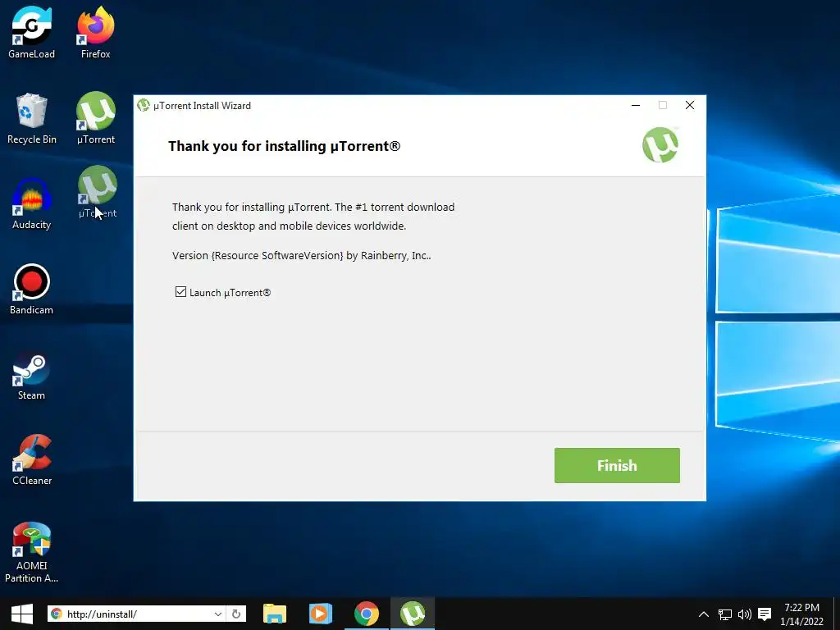Open the network status tray icon
This screenshot has height=630, width=840.
[725, 614]
